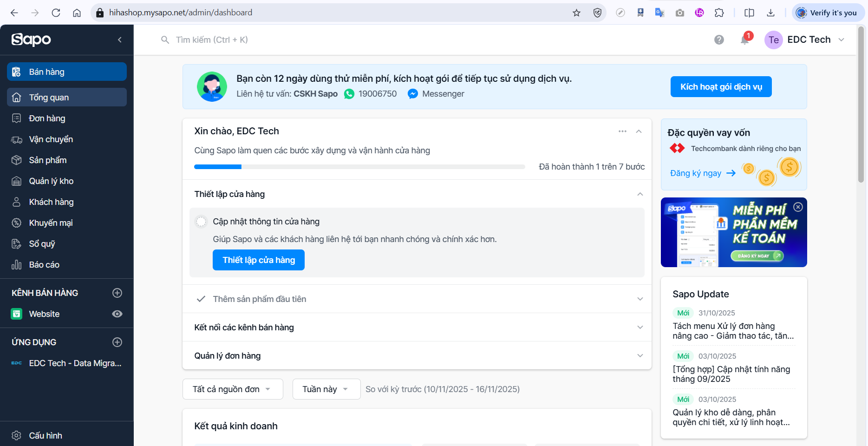
Task: Open the Sản phẩm menu
Action: (x=67, y=160)
